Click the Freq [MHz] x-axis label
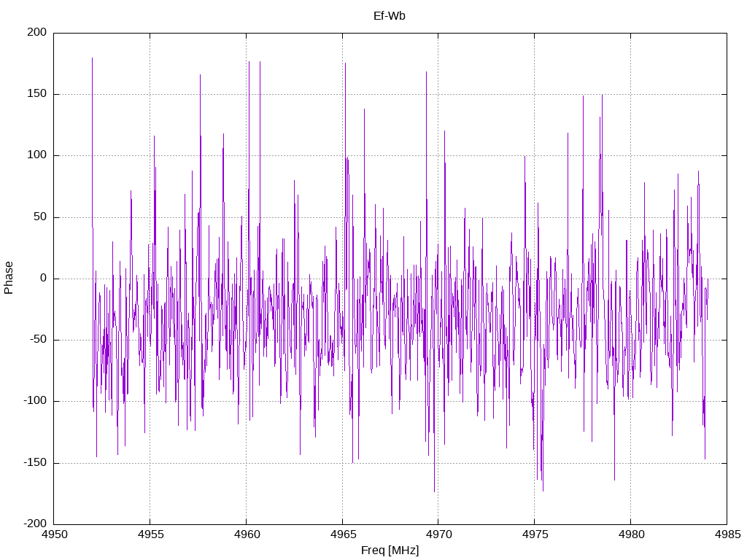The height and width of the screenshot is (560, 747). coord(390,551)
